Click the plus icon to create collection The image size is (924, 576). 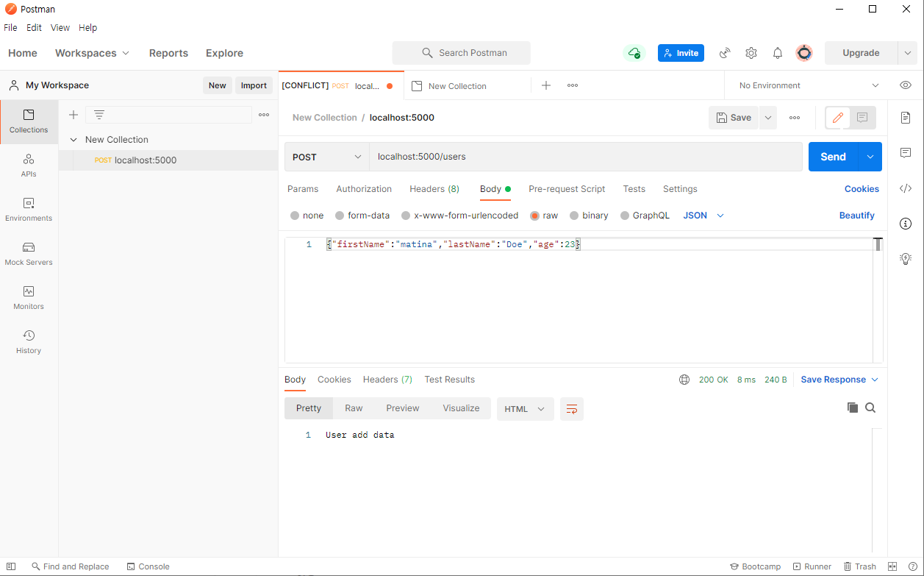pyautogui.click(x=73, y=115)
